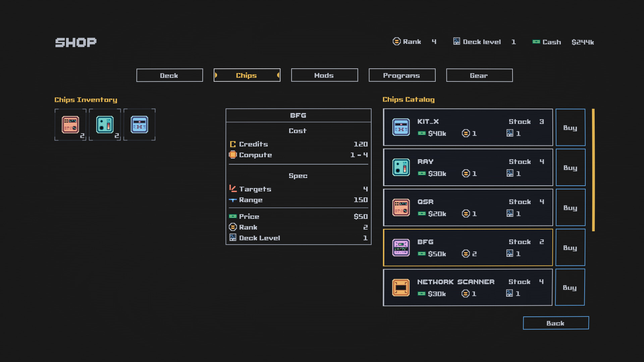The height and width of the screenshot is (362, 644).
Task: Switch to the Programs tab
Action: point(402,75)
